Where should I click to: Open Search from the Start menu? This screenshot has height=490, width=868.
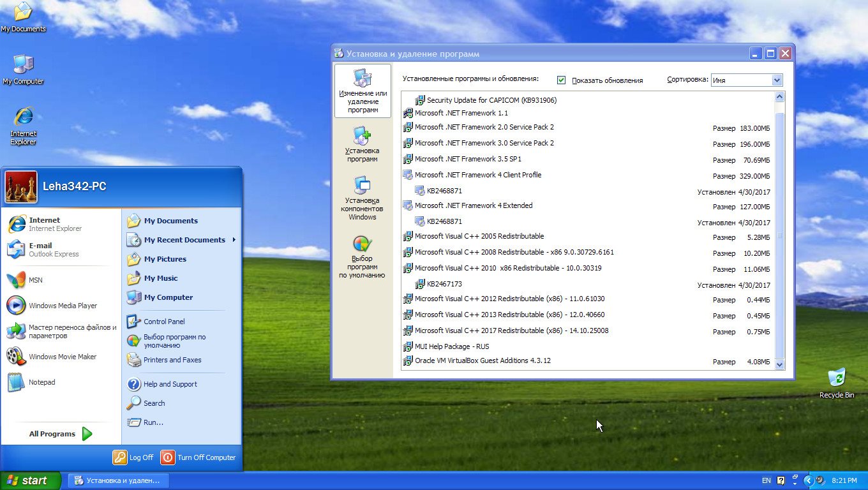point(181,403)
